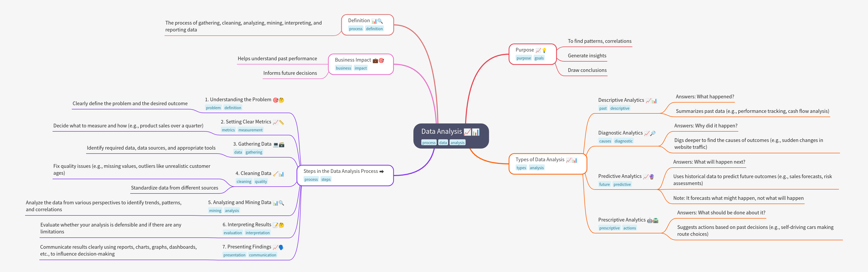Click the thinking face beside Interpreting Results
The image size is (868, 272).
tap(281, 225)
